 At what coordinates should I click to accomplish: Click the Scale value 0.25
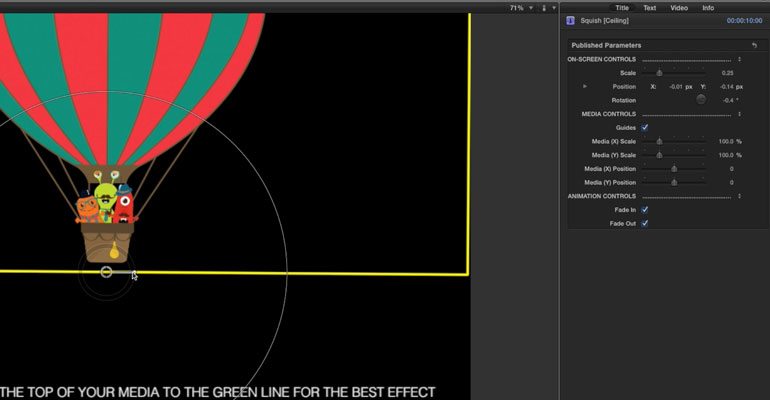(727, 73)
